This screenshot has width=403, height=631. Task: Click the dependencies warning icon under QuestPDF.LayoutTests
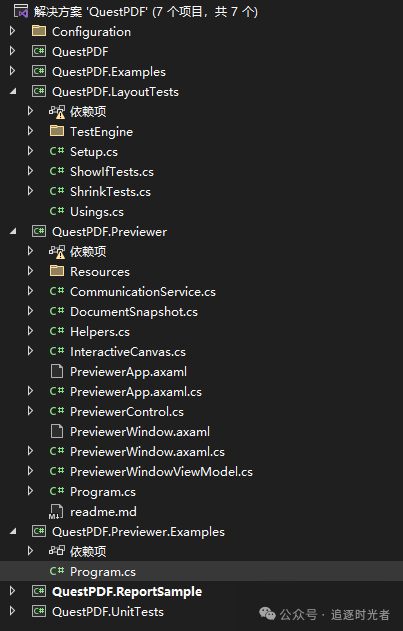coord(57,111)
